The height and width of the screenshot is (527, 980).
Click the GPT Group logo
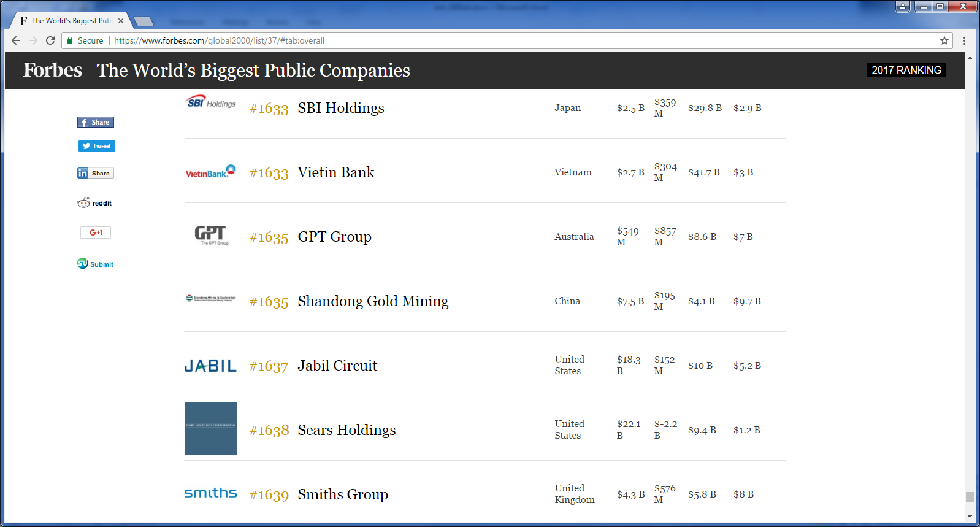coord(211,236)
